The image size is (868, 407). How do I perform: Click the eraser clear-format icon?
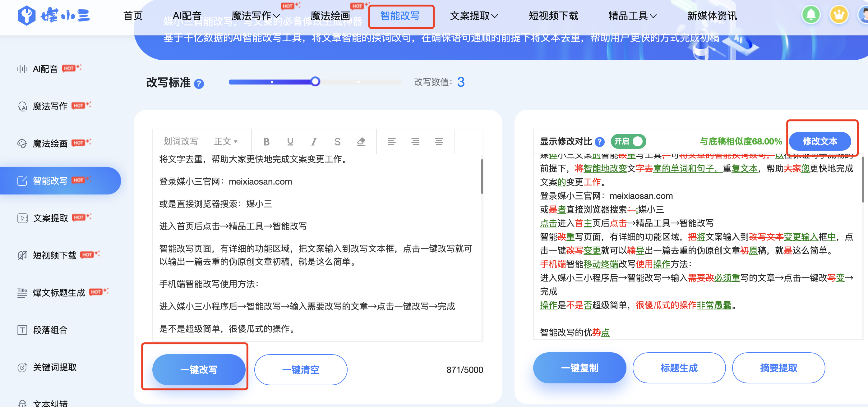[361, 142]
